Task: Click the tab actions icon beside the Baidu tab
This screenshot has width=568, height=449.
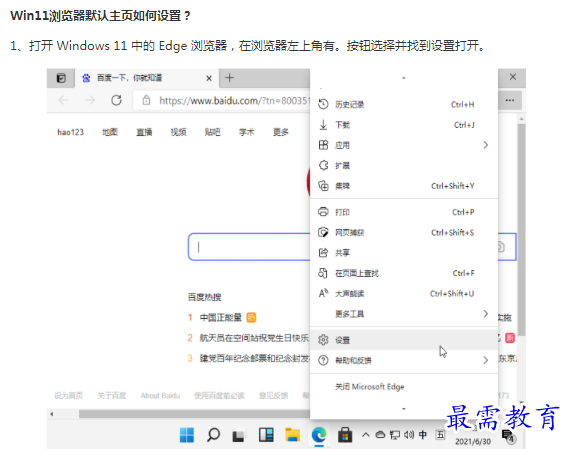Action: (61, 78)
